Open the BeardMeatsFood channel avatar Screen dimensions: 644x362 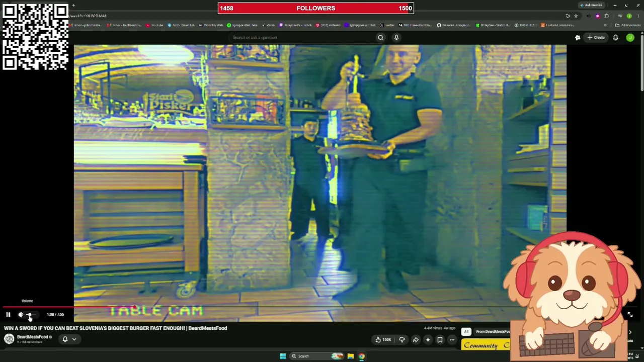click(9, 339)
